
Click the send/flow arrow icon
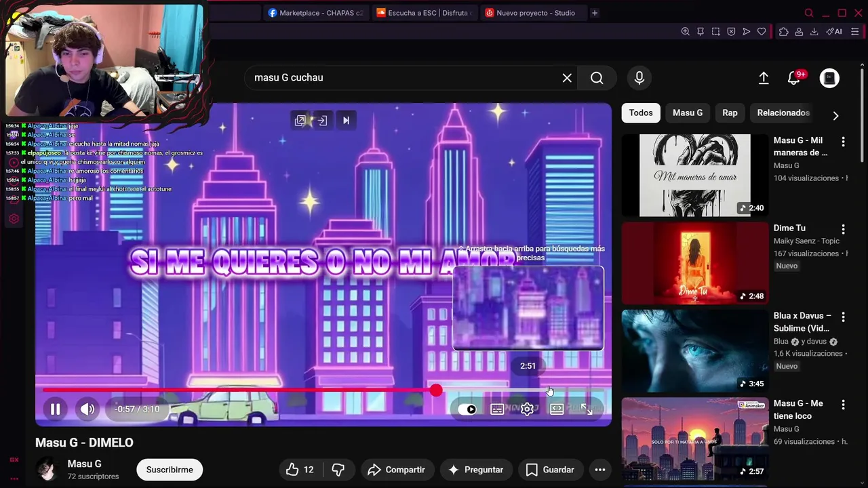click(x=746, y=32)
